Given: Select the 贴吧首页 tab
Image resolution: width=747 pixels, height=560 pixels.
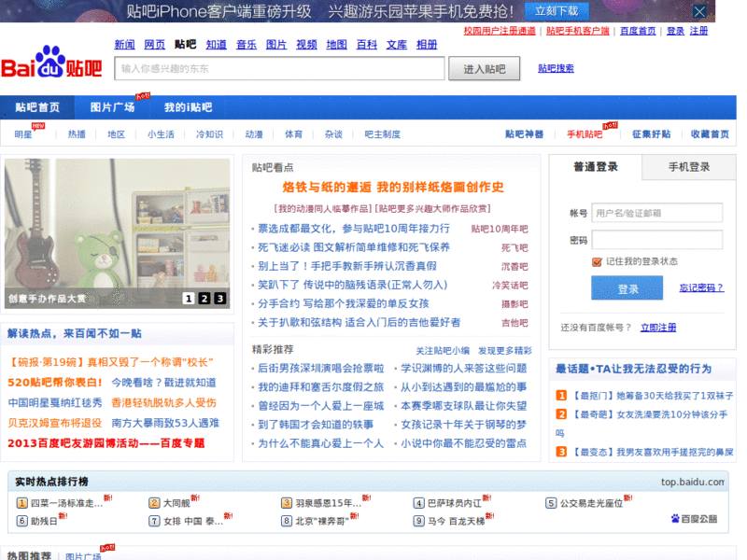Looking at the screenshot, I should pos(37,107).
